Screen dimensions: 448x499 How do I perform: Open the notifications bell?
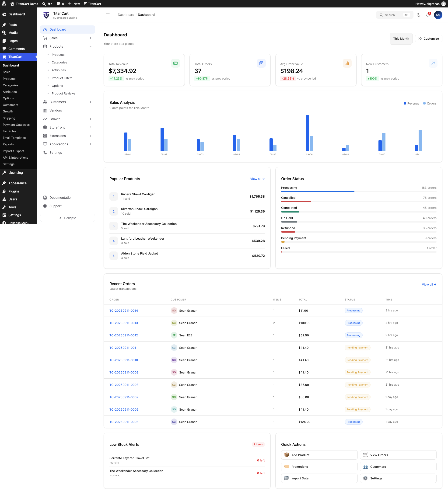pos(428,15)
